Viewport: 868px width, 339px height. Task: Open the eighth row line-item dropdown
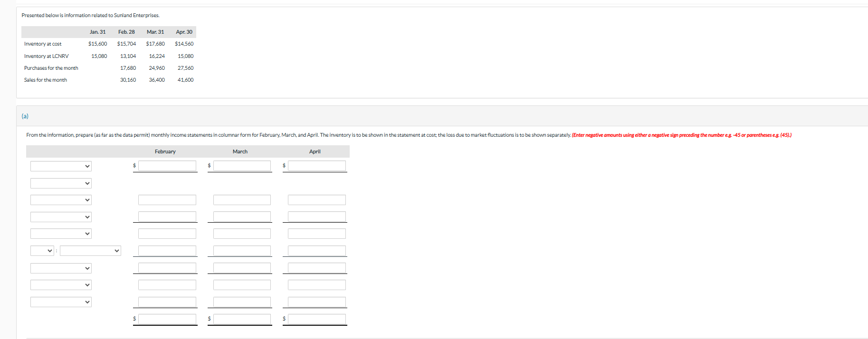pos(61,285)
